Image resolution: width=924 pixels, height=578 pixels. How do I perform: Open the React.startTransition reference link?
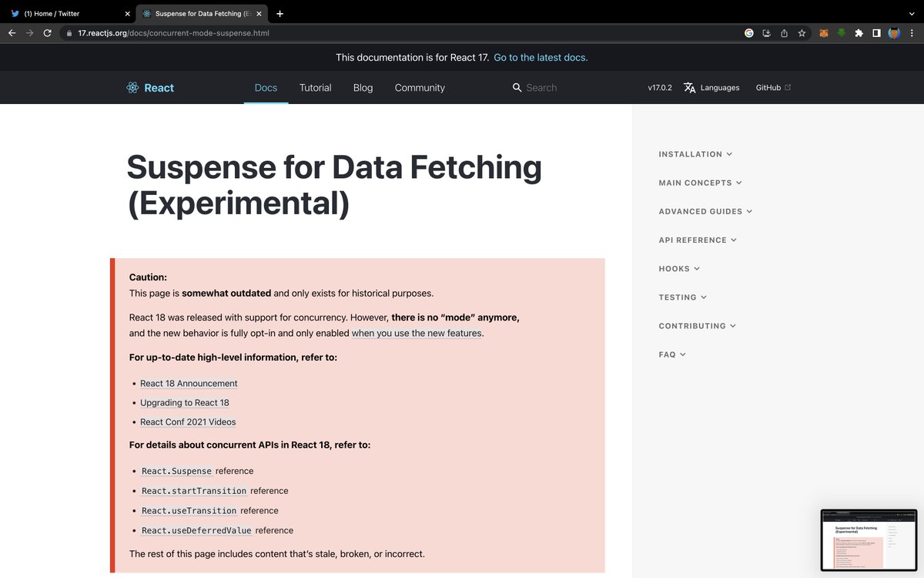pos(194,491)
